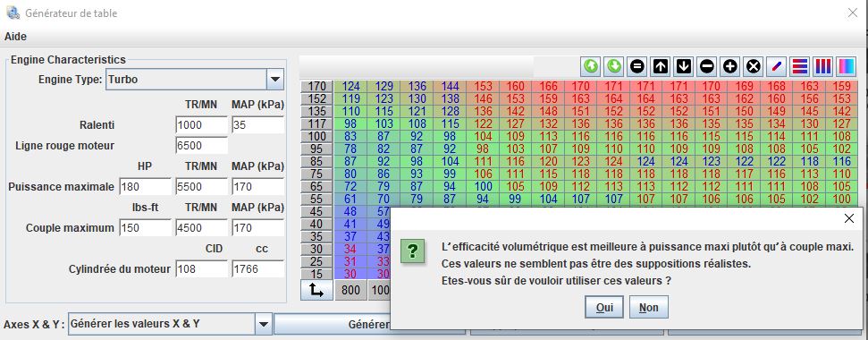868x340 pixels.
Task: Select the 100 row header in table
Action: [317, 136]
